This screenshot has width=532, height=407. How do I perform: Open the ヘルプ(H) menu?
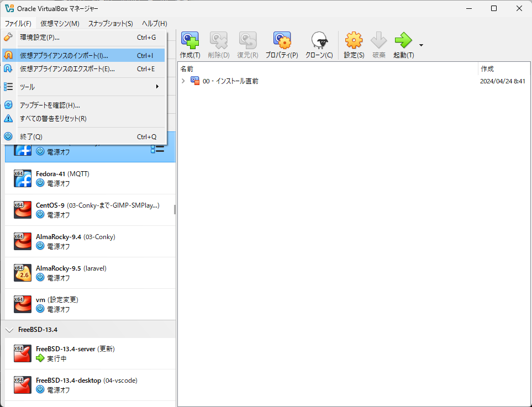(x=154, y=23)
